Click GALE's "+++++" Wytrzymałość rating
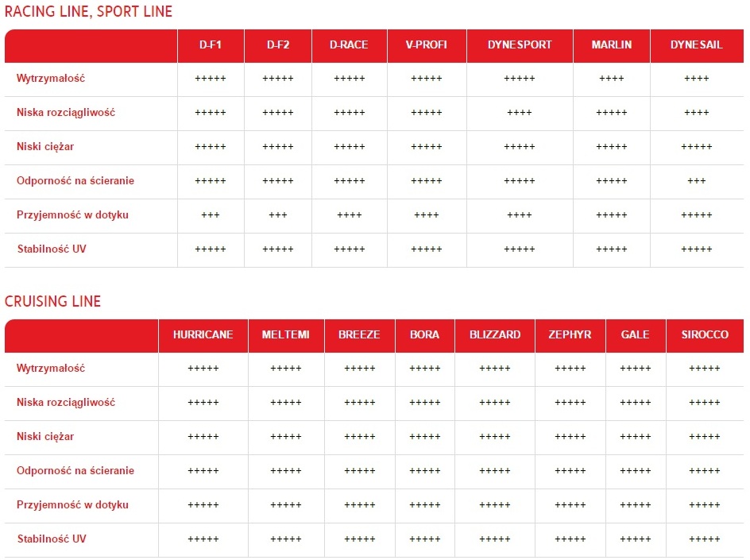Viewport: 750px width, 560px height. coord(636,369)
